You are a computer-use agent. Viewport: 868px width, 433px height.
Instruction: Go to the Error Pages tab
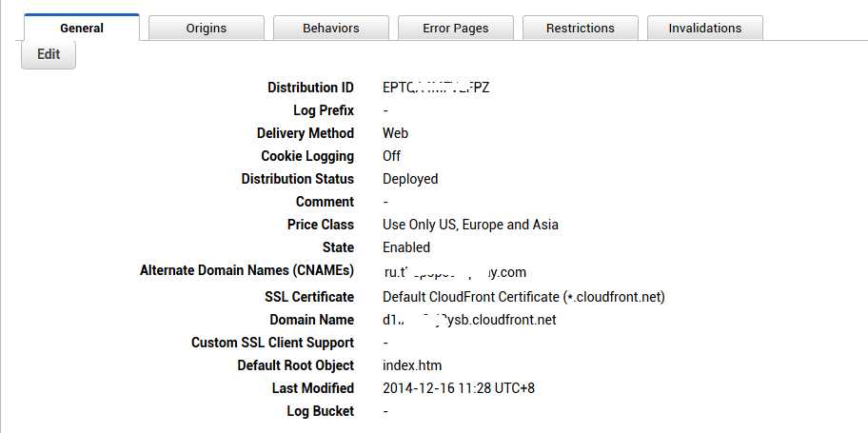point(456,28)
